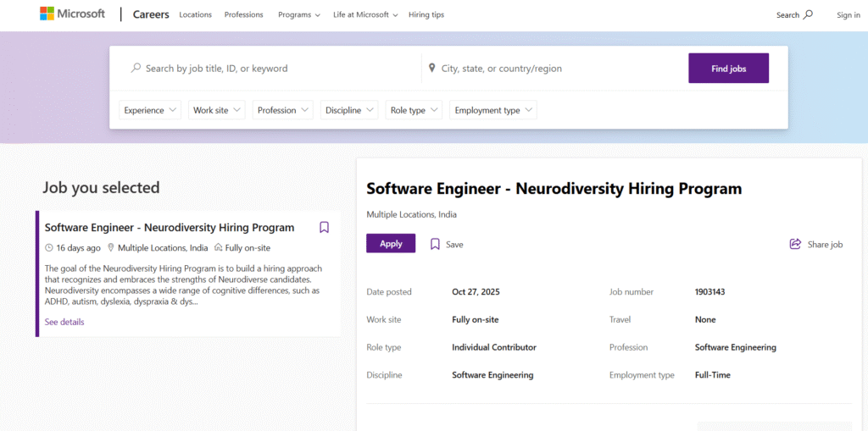Expand the Profession filter dropdown
Screen dimensions: 868x431
tap(282, 110)
